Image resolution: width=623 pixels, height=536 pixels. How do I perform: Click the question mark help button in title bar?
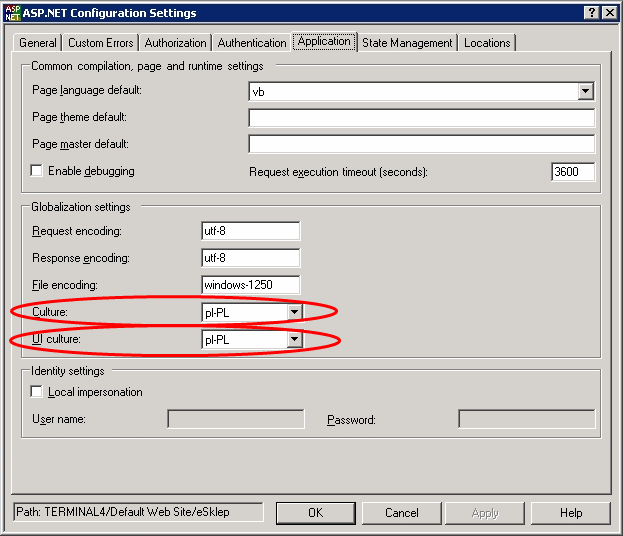[x=592, y=13]
